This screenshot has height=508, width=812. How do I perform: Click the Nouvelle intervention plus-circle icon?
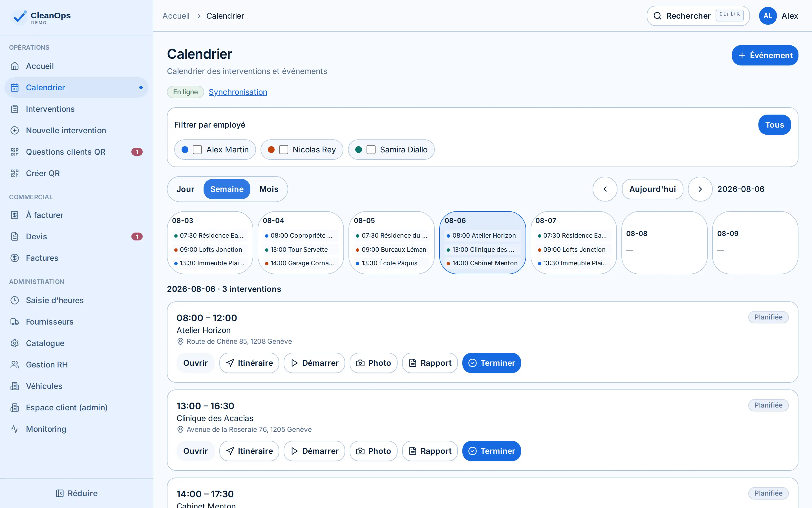15,131
